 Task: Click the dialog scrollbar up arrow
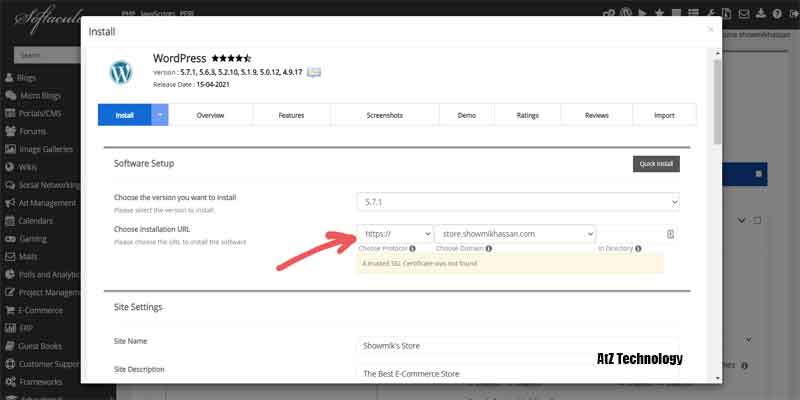[x=718, y=53]
